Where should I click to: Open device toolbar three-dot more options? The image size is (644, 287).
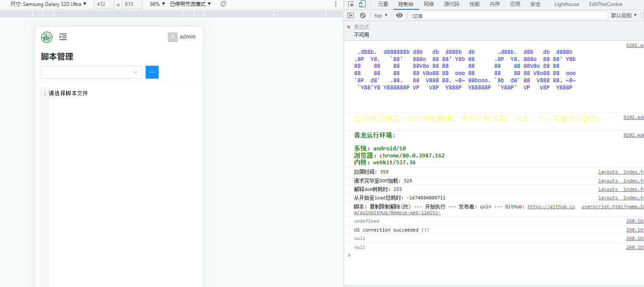[x=336, y=4]
